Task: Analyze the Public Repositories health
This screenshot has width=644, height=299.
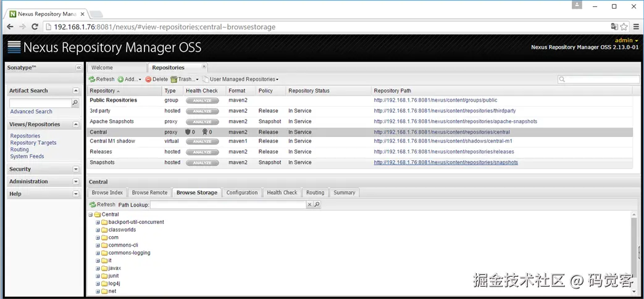Action: [202, 100]
